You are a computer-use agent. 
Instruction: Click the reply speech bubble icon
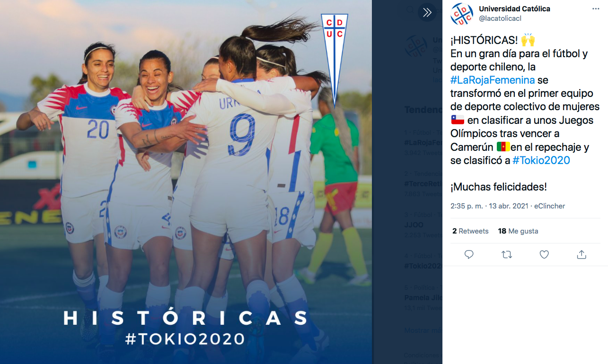tap(469, 255)
